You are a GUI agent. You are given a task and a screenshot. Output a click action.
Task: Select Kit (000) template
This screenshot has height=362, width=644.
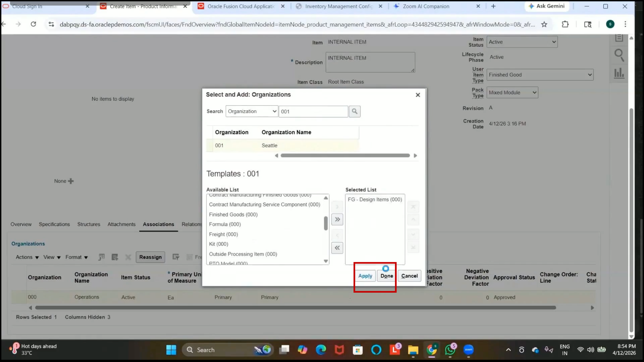click(x=218, y=244)
